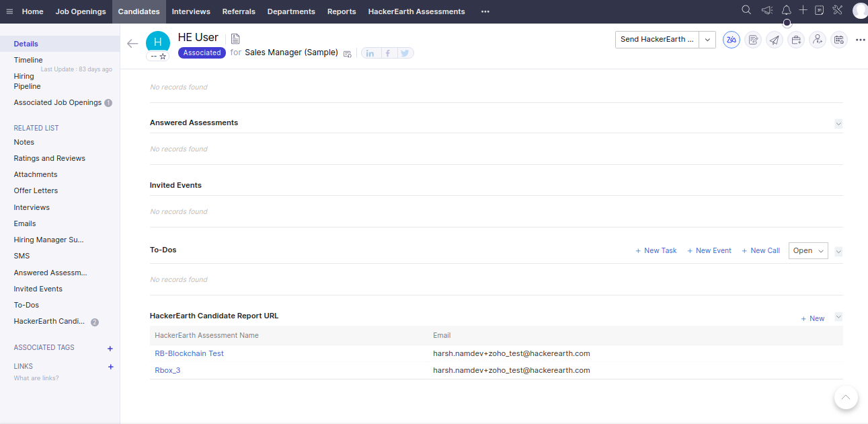Open Associated Job Openings in the sidebar
The image size is (868, 424).
58,103
